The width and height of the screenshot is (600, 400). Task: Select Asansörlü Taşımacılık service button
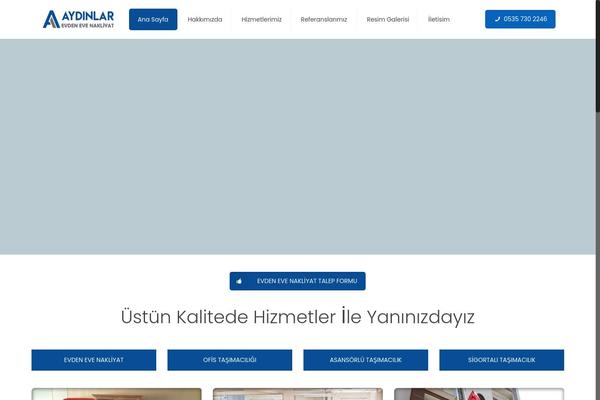365,360
